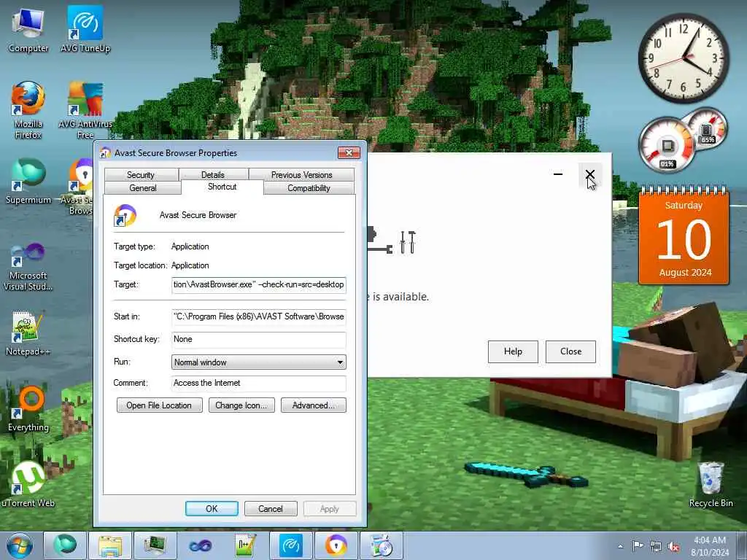Open Supermium from the taskbar

pyautogui.click(x=65, y=545)
